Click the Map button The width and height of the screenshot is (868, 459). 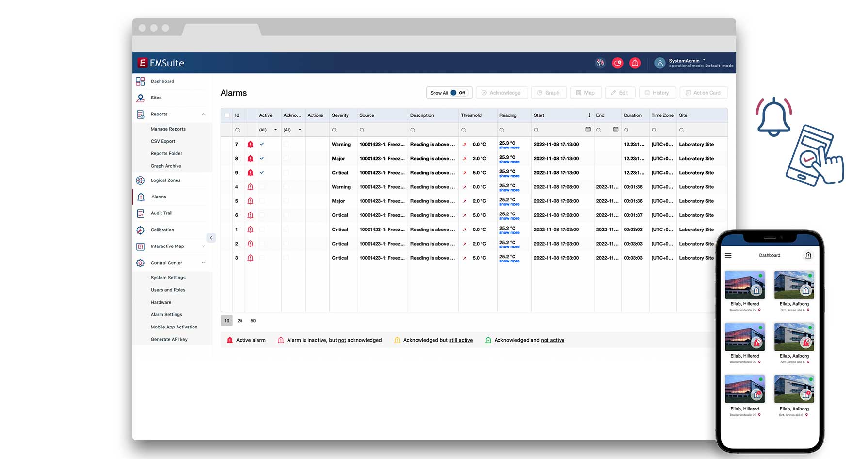click(x=586, y=93)
